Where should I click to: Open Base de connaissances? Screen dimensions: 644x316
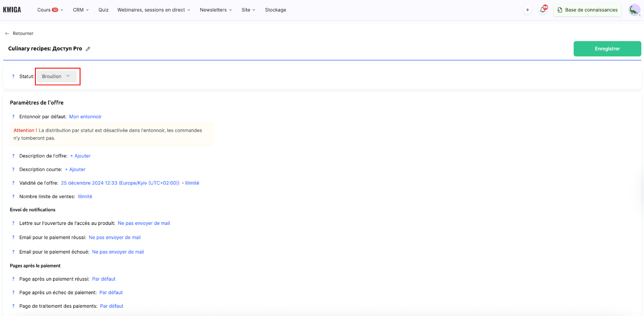point(587,10)
